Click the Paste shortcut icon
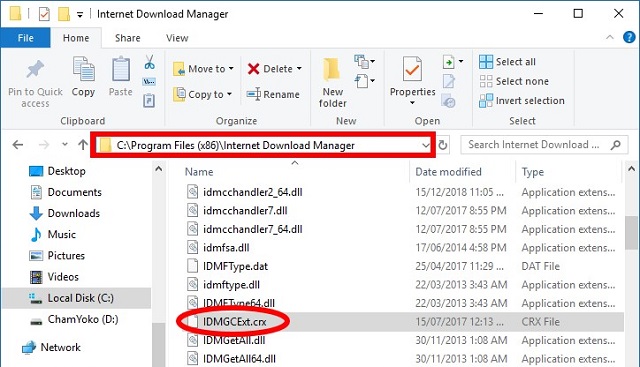The image size is (640, 367). click(149, 100)
